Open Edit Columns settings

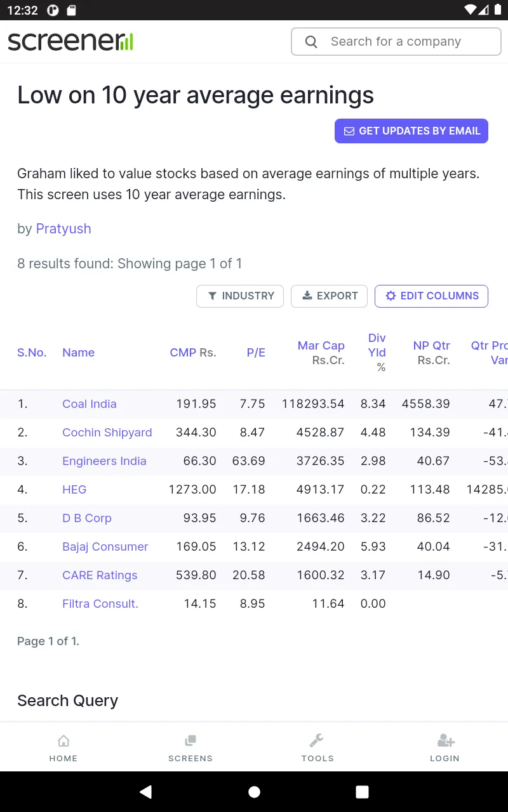coord(431,296)
